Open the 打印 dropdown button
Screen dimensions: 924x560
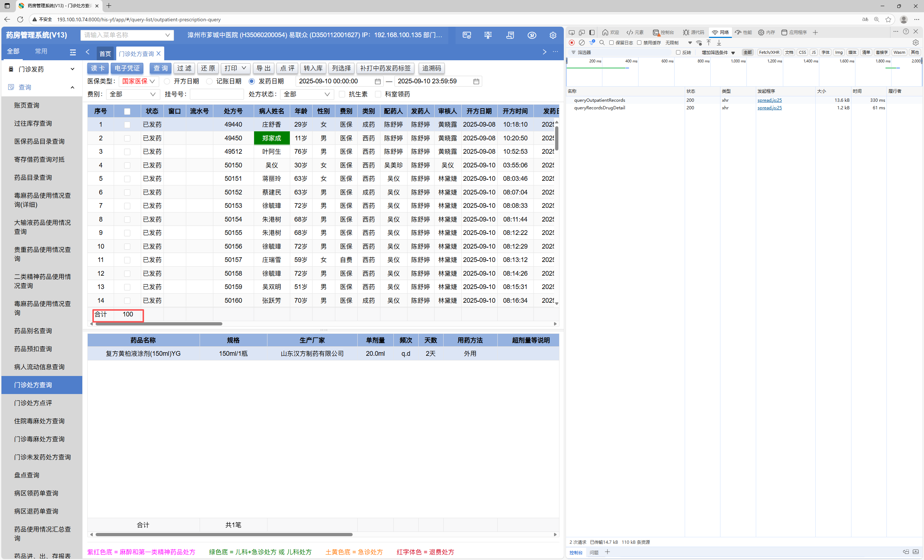pos(235,68)
